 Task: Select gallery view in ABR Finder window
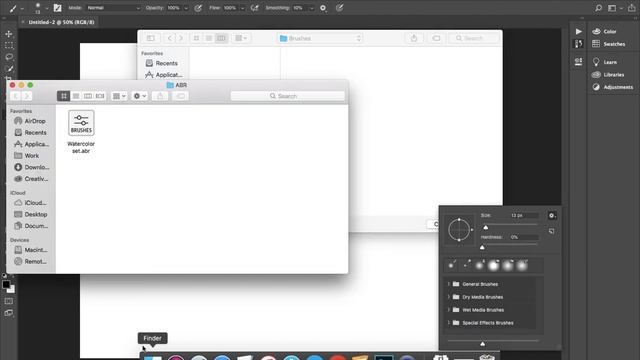(x=100, y=96)
